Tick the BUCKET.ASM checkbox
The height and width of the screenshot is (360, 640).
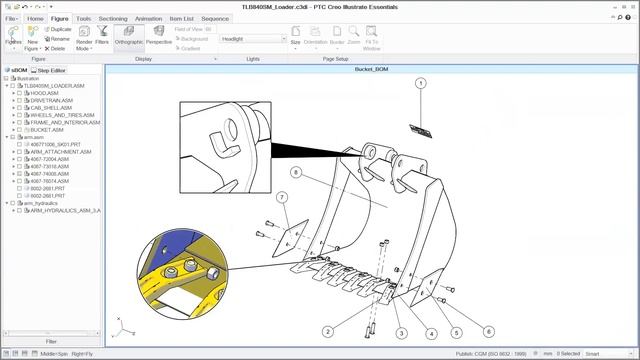click(19, 130)
